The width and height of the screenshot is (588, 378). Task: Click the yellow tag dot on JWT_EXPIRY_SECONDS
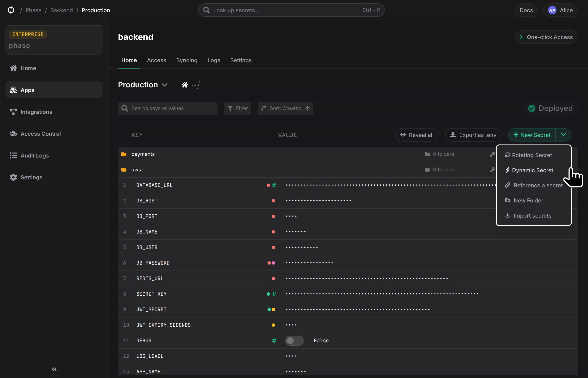coord(273,325)
